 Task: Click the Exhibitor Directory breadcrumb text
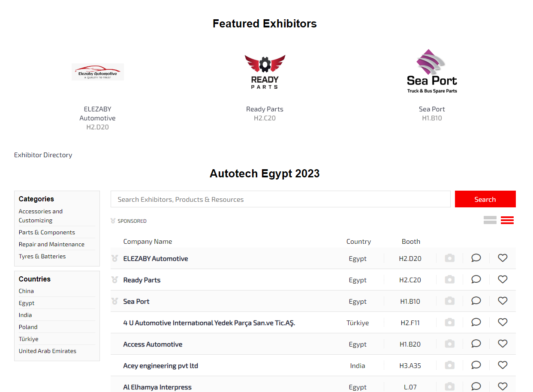(x=43, y=155)
